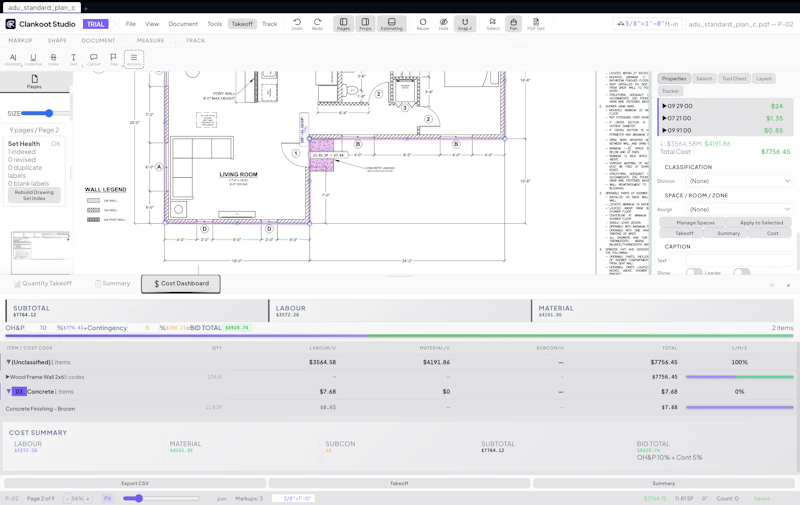Select the Strike markup tool

tap(54, 60)
